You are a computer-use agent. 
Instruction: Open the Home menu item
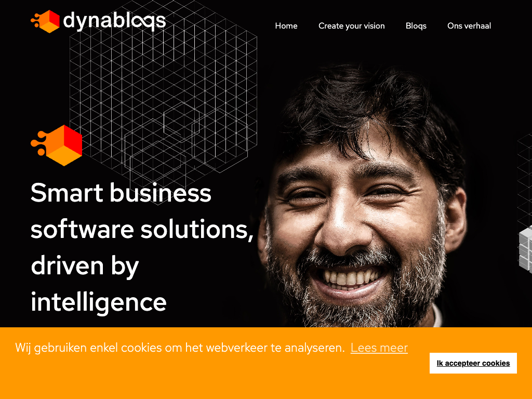tap(286, 26)
